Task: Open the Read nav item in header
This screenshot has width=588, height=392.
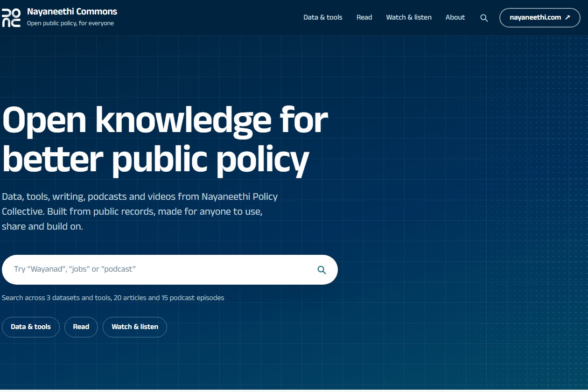Action: tap(364, 18)
